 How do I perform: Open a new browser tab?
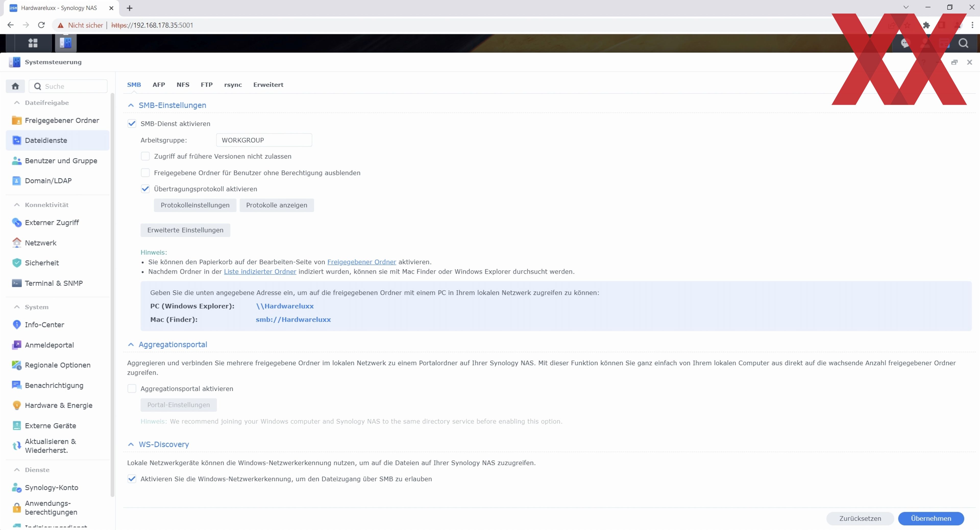(129, 8)
